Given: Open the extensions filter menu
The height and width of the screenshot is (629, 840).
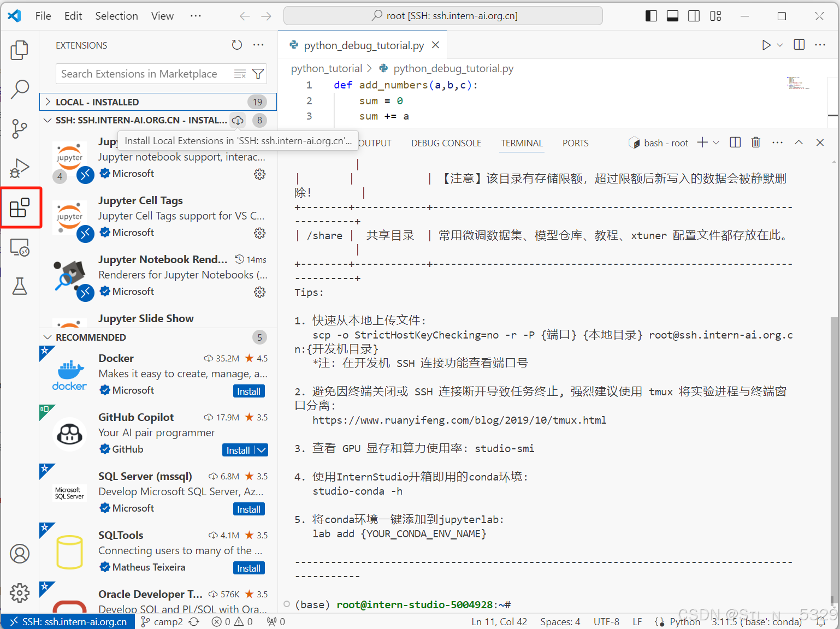Looking at the screenshot, I should click(258, 74).
